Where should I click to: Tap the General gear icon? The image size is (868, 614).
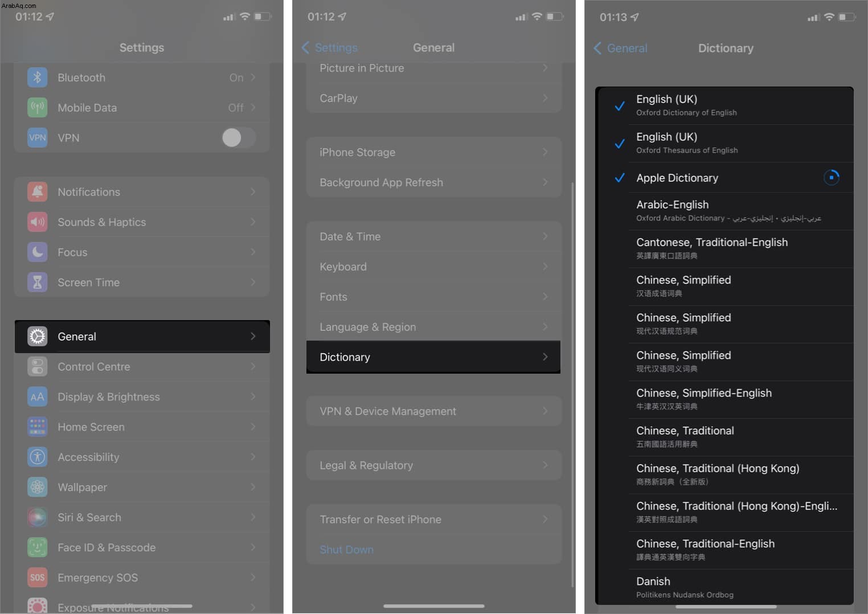pyautogui.click(x=38, y=337)
